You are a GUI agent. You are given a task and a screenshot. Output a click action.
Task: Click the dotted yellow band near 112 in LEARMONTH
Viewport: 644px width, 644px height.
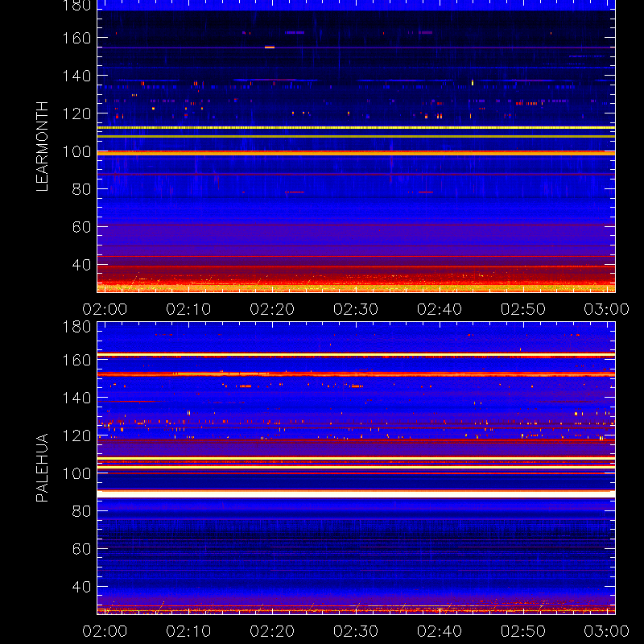[356, 128]
